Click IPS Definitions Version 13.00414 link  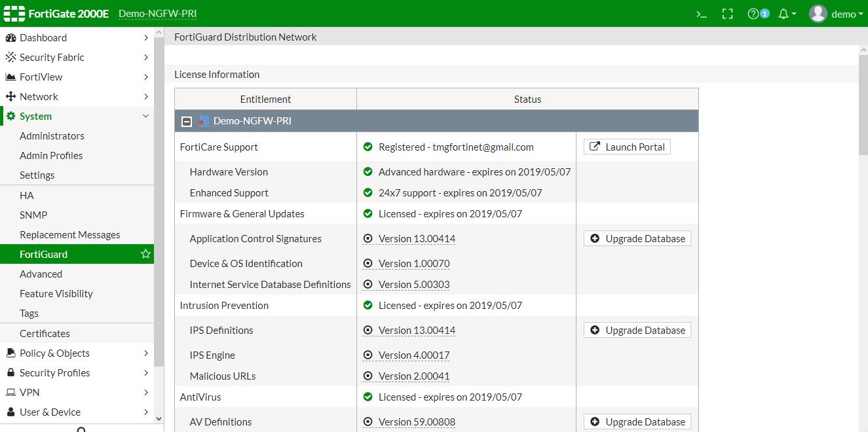tap(417, 331)
